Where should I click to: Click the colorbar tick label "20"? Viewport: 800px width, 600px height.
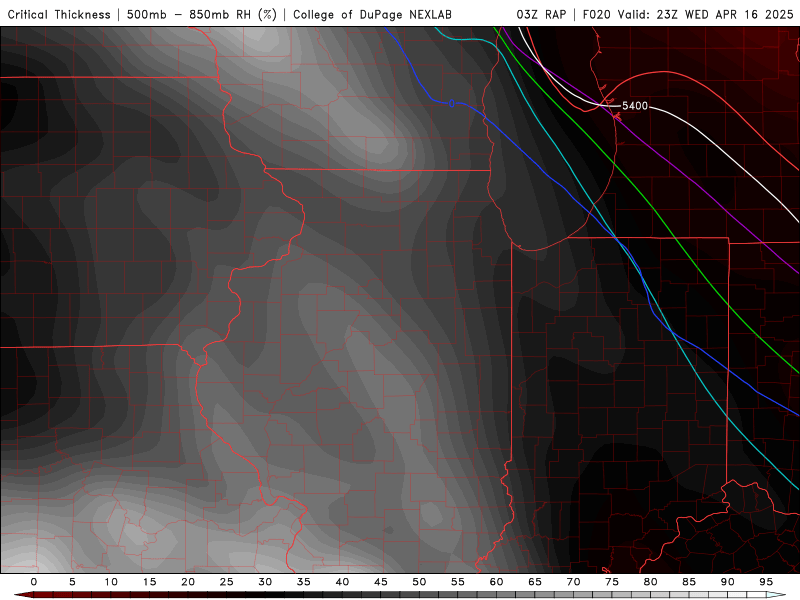(188, 582)
